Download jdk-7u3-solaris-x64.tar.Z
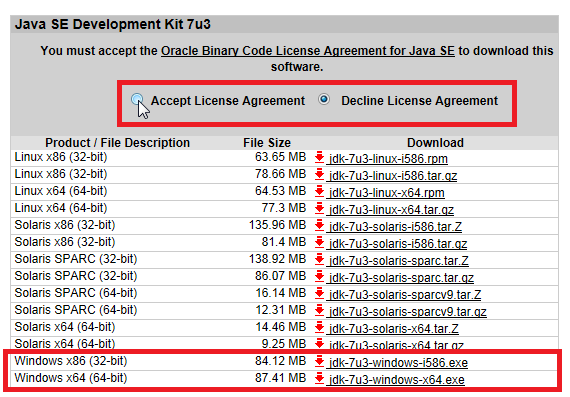Viewport: 570px width, 397px height. (x=394, y=329)
